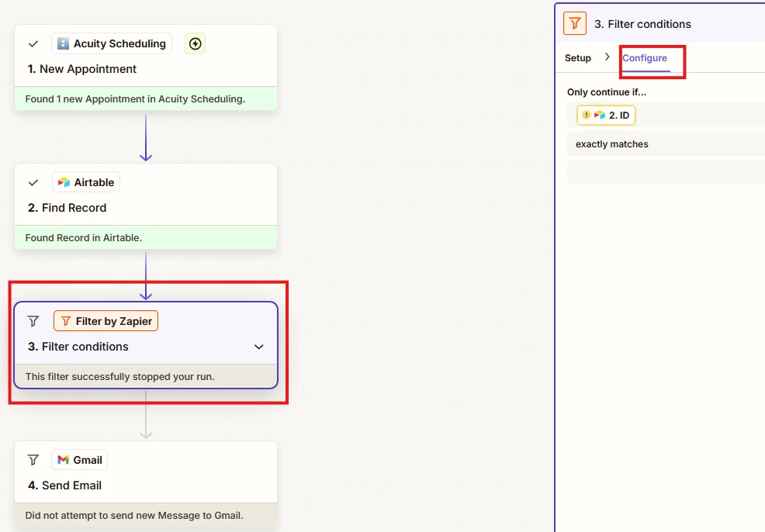The width and height of the screenshot is (765, 532).
Task: Click the Gmail logo in step 4
Action: tap(63, 460)
